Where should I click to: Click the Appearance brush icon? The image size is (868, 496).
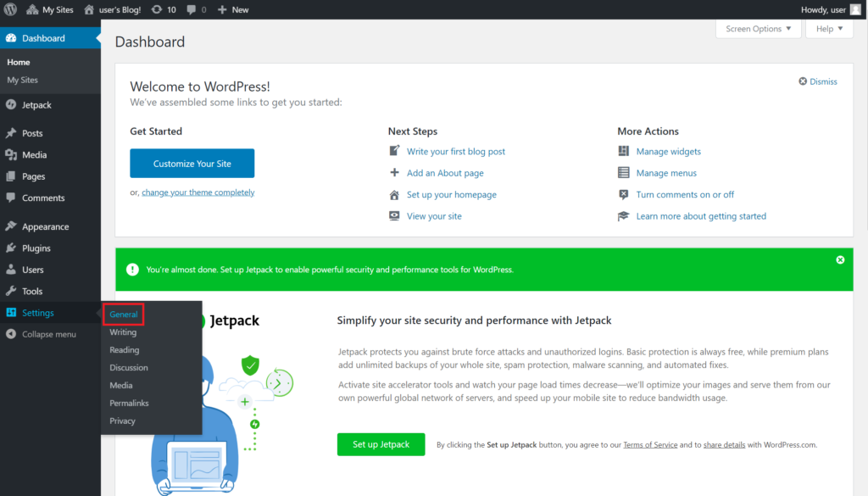(11, 226)
